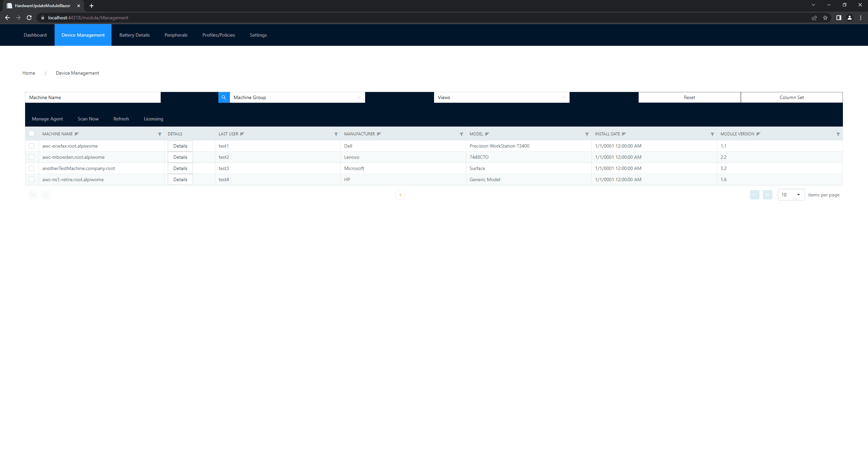The width and height of the screenshot is (868, 475).
Task: Select page 1 in pager
Action: point(400,195)
